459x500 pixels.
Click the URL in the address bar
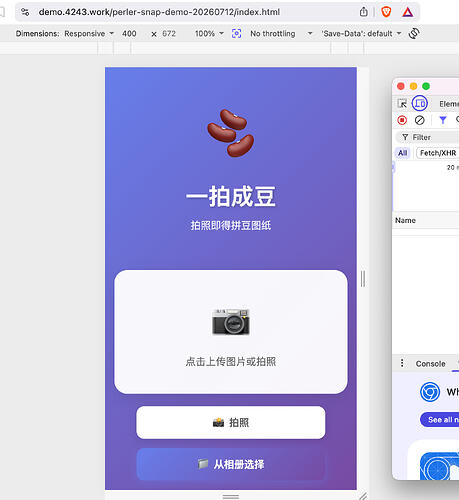click(x=159, y=12)
